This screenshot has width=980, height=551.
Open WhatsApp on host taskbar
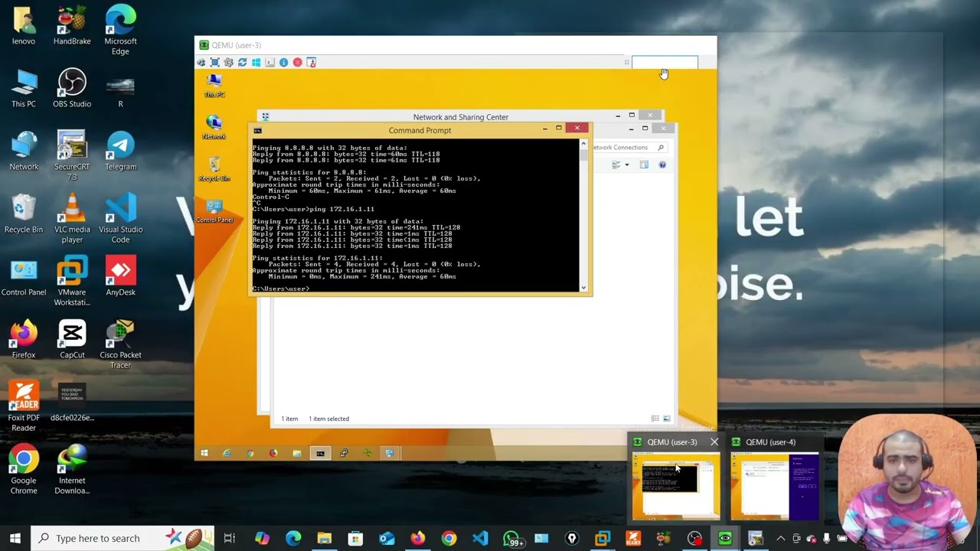coord(511,539)
